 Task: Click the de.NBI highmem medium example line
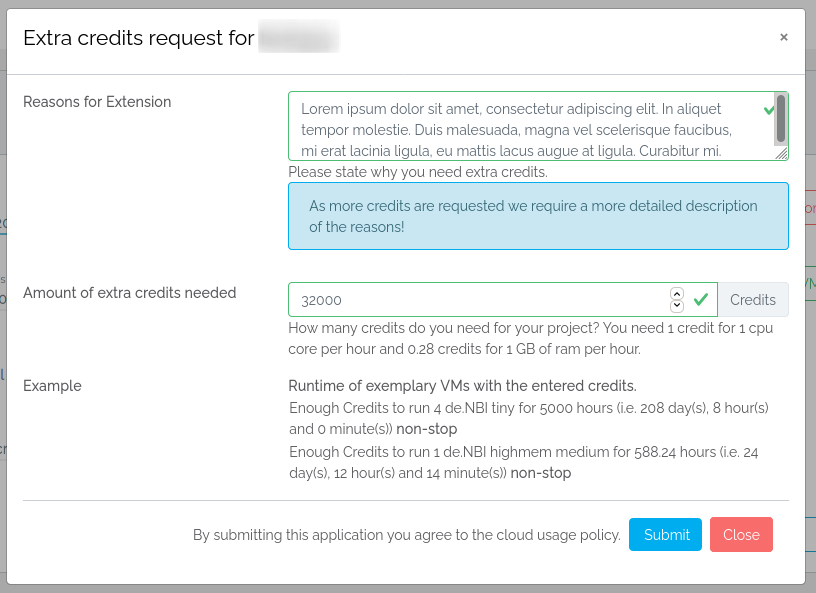[x=523, y=462]
